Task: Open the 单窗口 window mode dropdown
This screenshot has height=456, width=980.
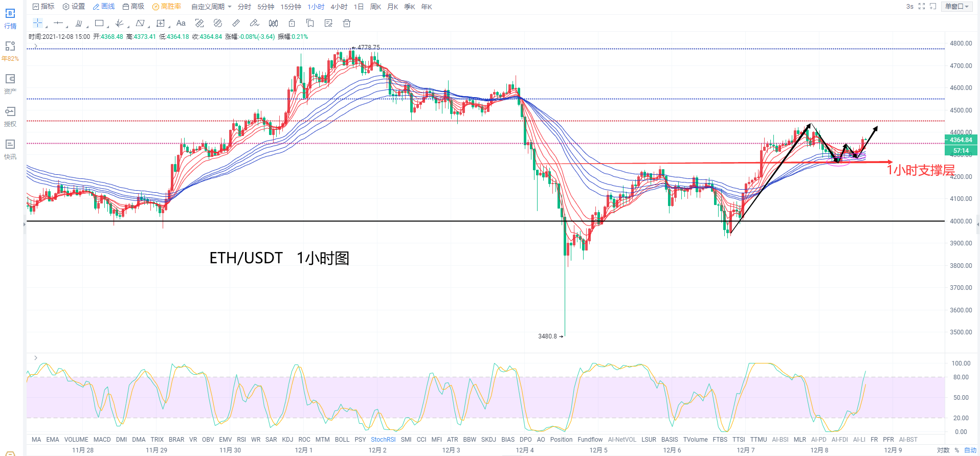Action: (x=956, y=6)
